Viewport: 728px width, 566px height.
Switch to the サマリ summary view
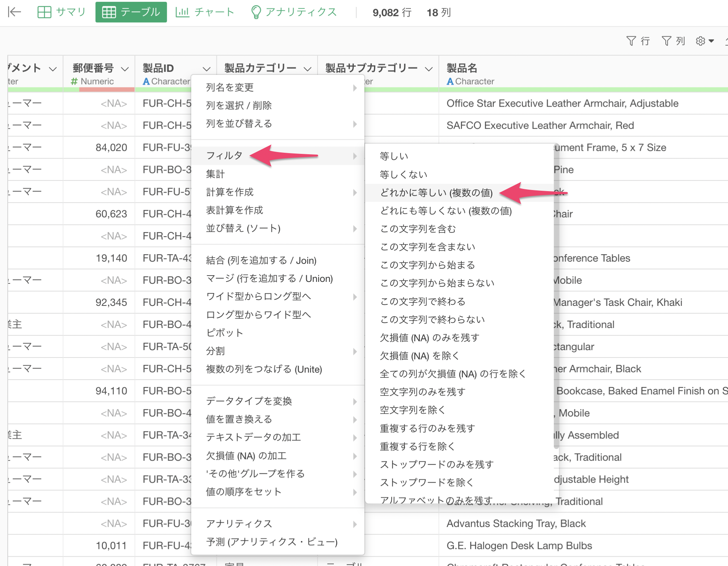click(x=62, y=12)
